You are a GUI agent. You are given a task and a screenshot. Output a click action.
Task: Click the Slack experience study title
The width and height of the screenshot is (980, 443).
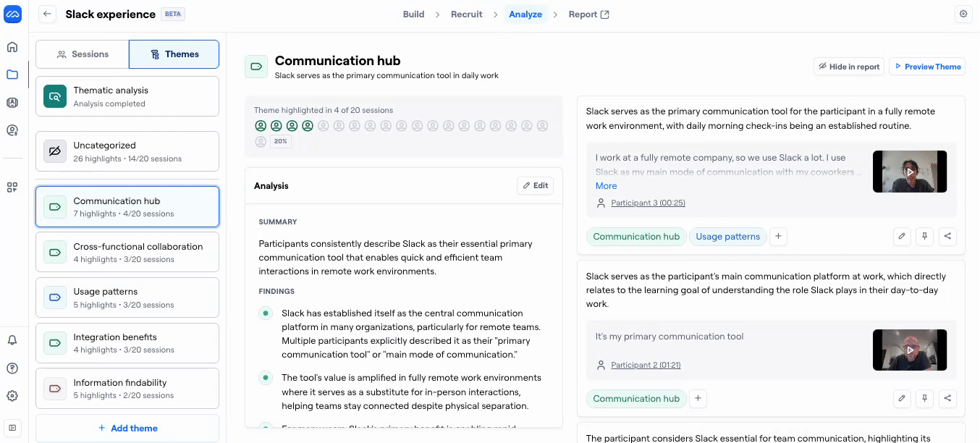(x=110, y=14)
